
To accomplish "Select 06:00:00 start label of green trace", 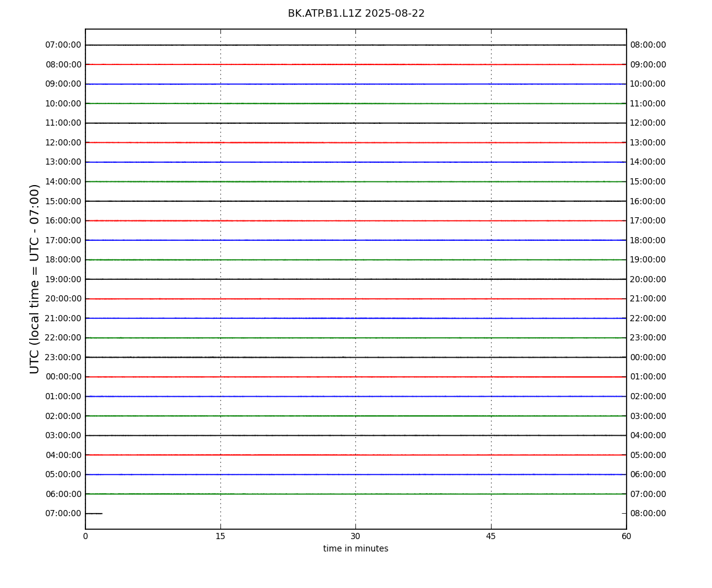I will [64, 494].
